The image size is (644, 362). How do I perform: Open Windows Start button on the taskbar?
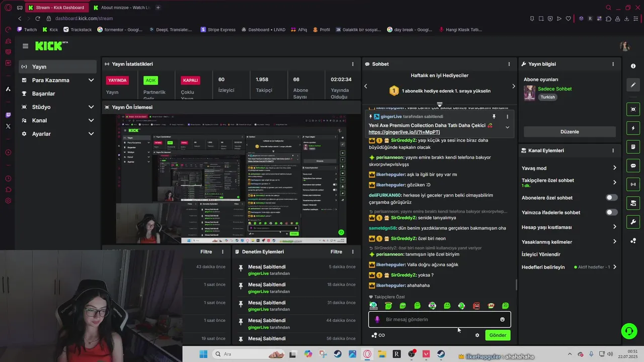click(203, 354)
